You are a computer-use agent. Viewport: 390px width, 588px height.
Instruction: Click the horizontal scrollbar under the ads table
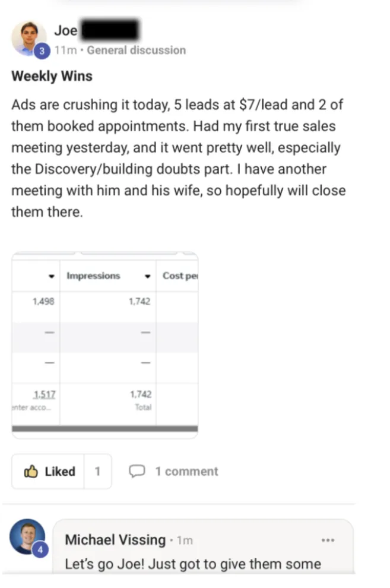tap(105, 428)
